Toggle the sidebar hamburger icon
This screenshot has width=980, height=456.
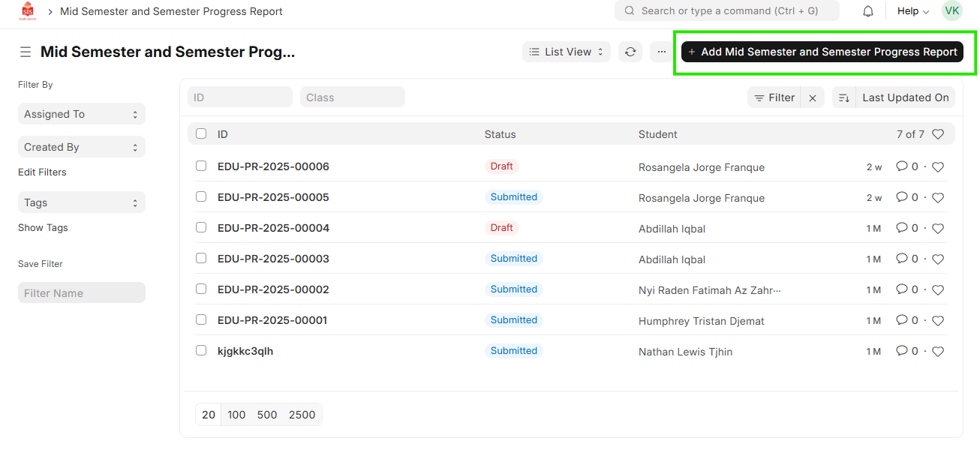pos(26,52)
